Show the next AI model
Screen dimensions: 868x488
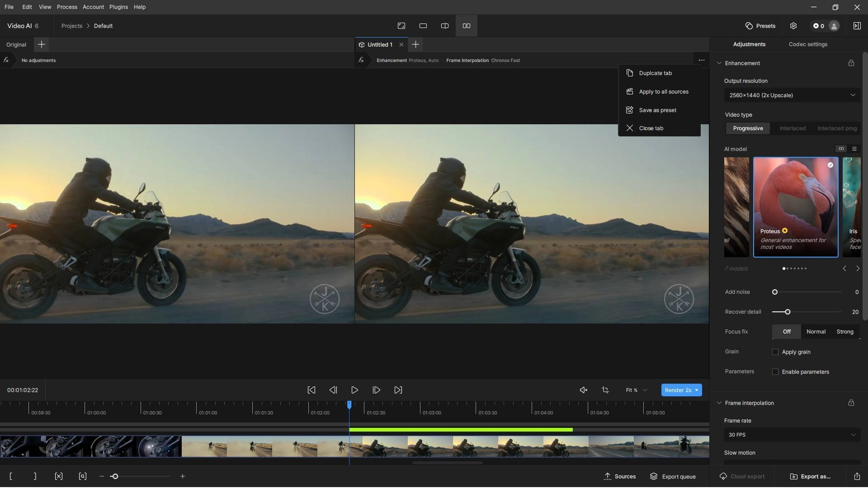point(858,269)
